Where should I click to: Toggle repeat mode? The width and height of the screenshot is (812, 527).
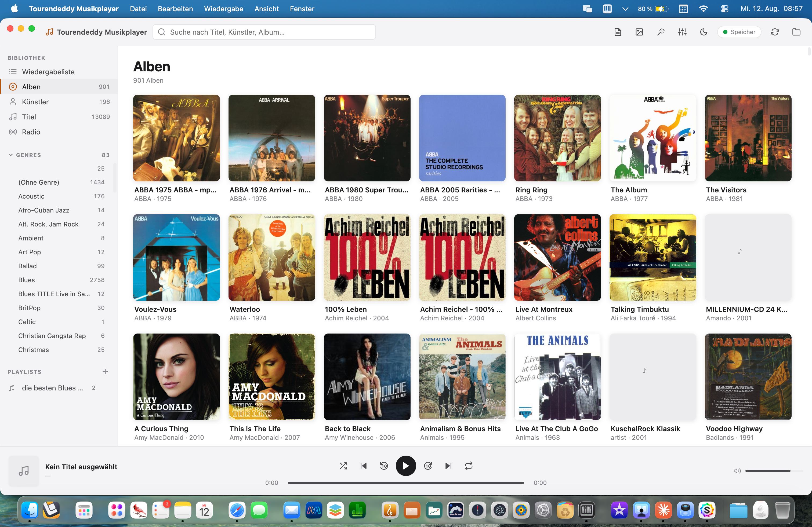tap(469, 466)
